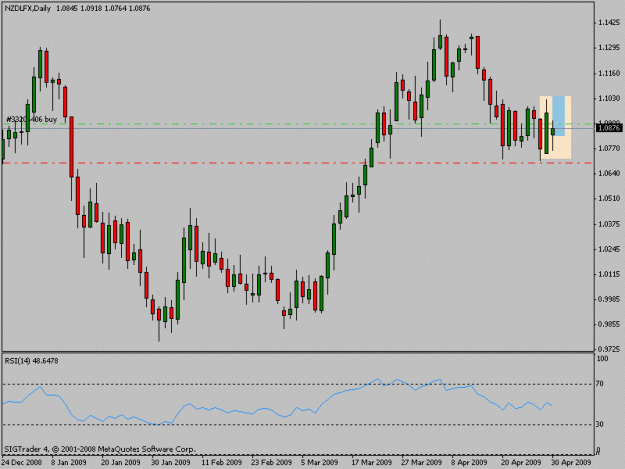This screenshot has width=625, height=469.
Task: Click the 30 Apr 2009 date label
Action: pyautogui.click(x=571, y=463)
